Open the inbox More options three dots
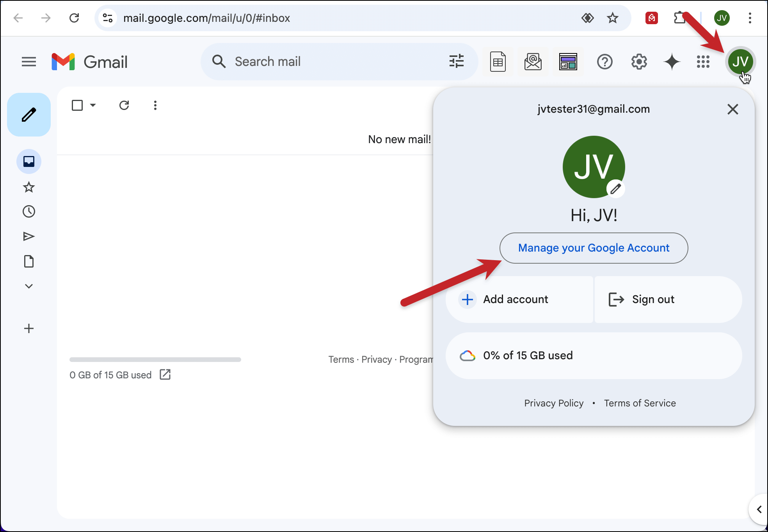 pos(155,105)
